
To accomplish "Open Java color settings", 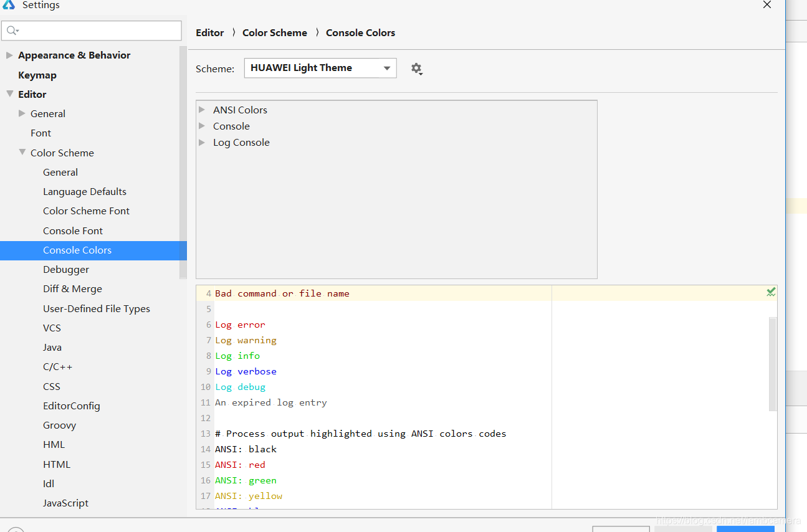I will coord(52,347).
